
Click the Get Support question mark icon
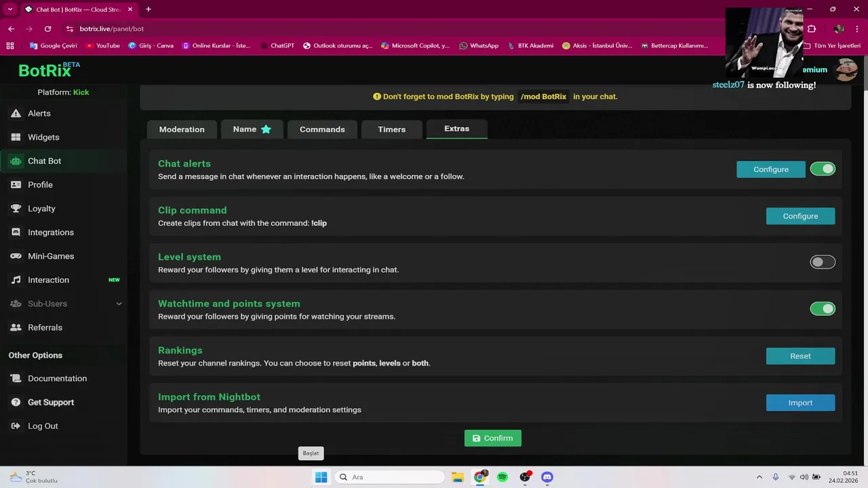point(16,402)
